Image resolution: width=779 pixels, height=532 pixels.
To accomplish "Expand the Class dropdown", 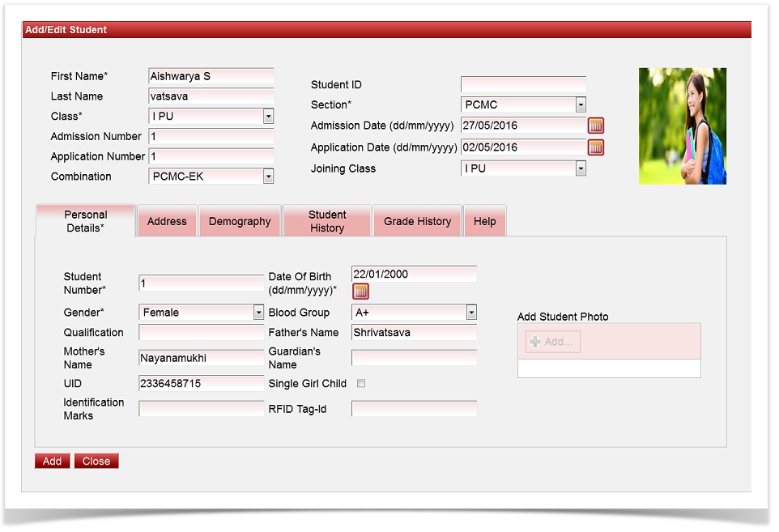I will 268,117.
